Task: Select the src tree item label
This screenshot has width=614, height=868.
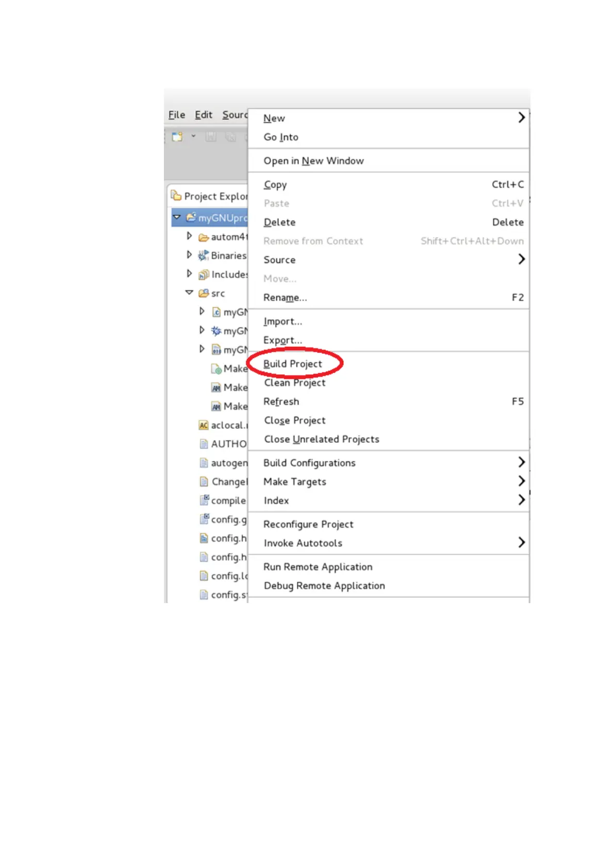Action: (218, 293)
